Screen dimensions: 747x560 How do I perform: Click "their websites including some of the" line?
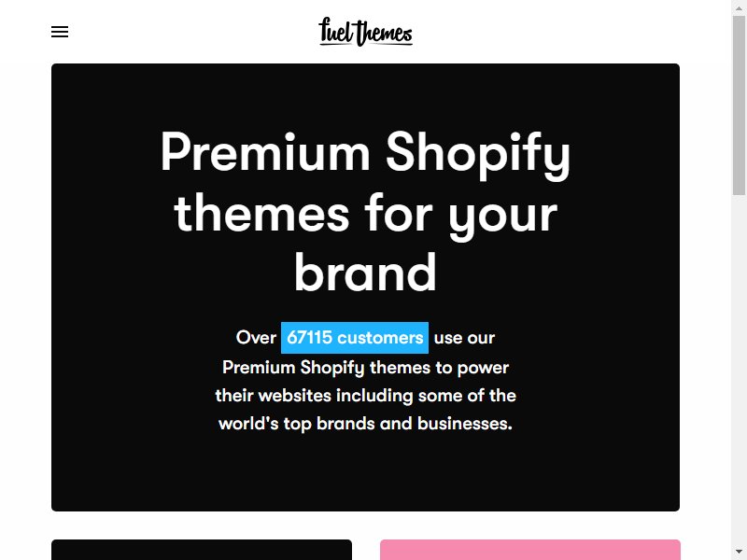click(x=365, y=396)
